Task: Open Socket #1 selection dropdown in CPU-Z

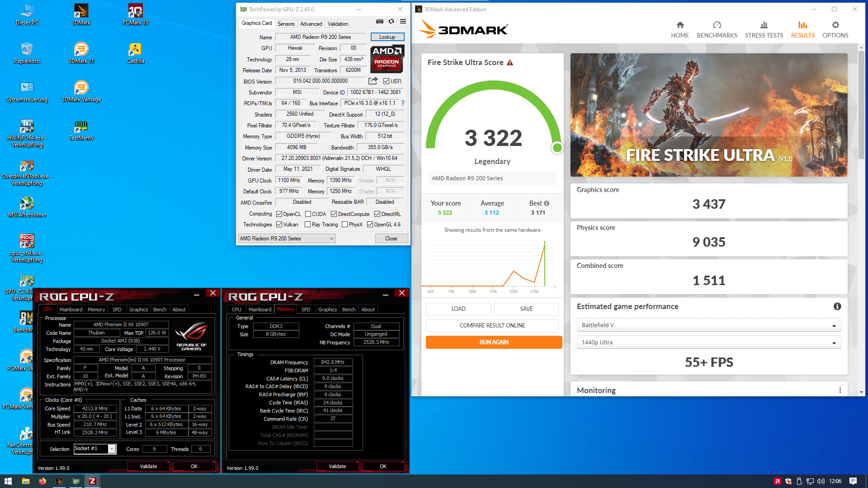Action: [95, 449]
